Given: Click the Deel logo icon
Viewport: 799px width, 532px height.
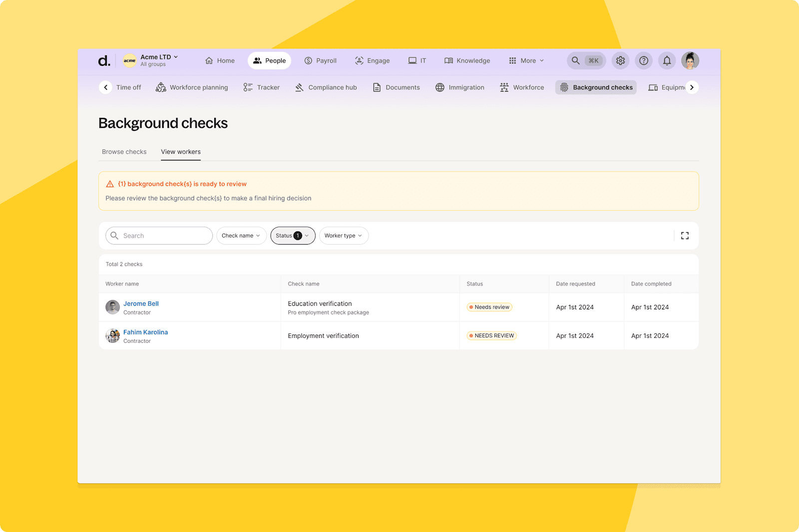Looking at the screenshot, I should coord(104,61).
